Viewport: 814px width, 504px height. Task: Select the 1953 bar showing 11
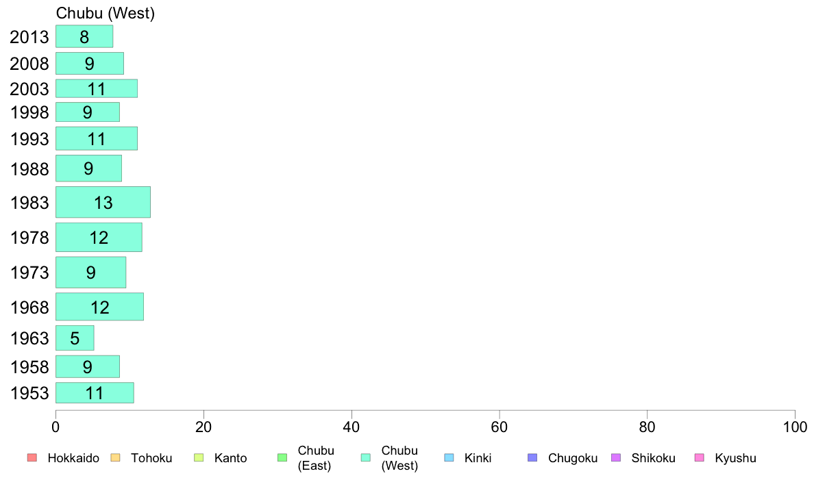pos(95,393)
